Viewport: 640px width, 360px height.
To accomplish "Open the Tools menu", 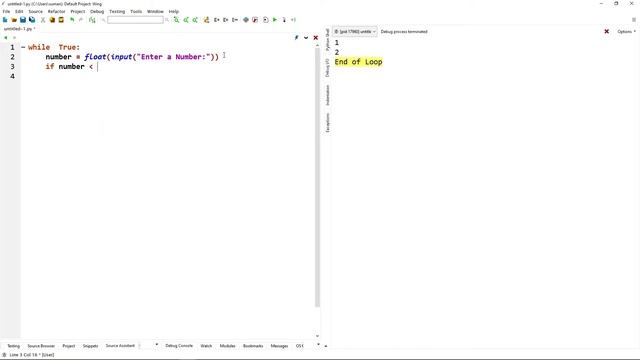I will [136, 11].
